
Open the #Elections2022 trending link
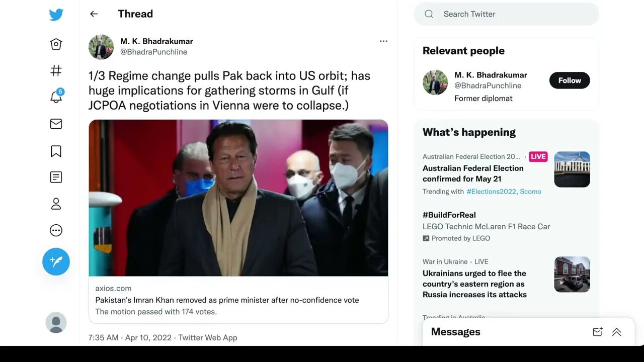tap(491, 192)
